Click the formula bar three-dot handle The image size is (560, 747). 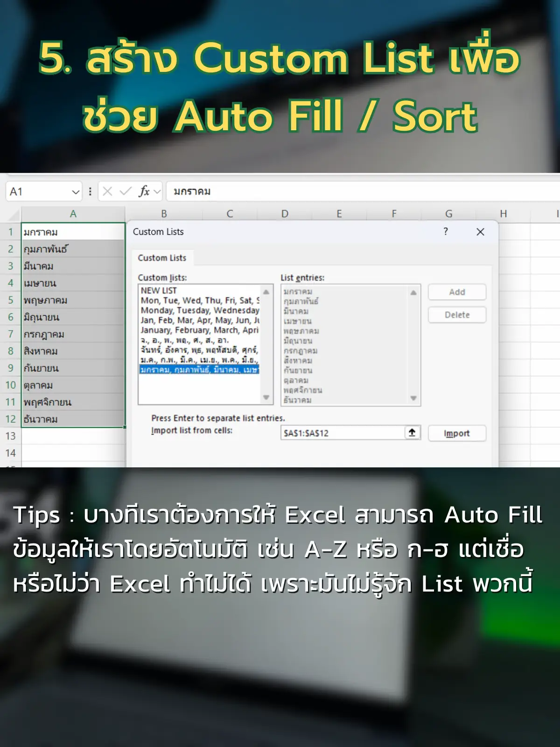pyautogui.click(x=90, y=191)
